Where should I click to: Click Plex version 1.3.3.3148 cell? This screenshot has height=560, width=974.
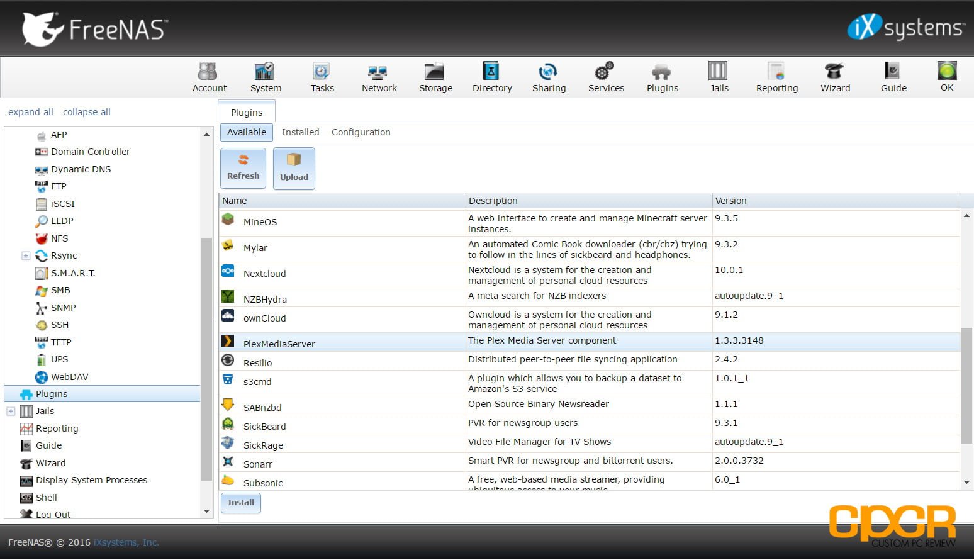[836, 340]
